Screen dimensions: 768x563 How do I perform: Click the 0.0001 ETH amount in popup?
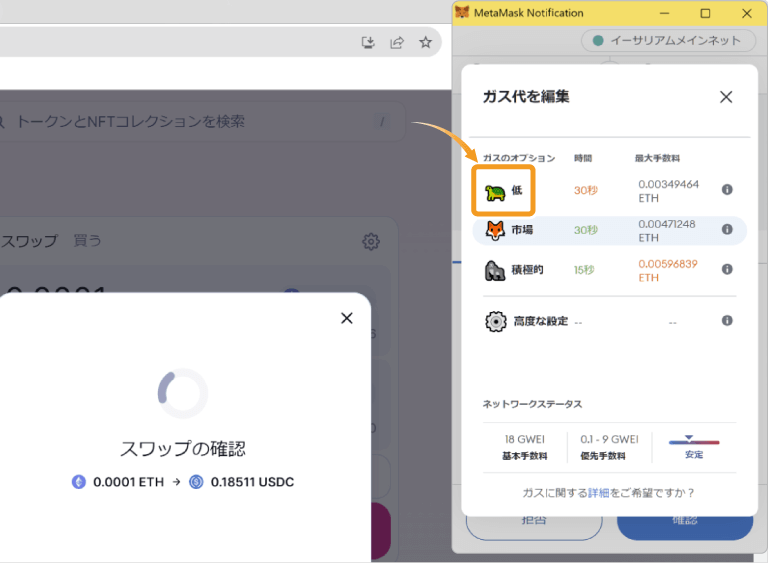(128, 482)
